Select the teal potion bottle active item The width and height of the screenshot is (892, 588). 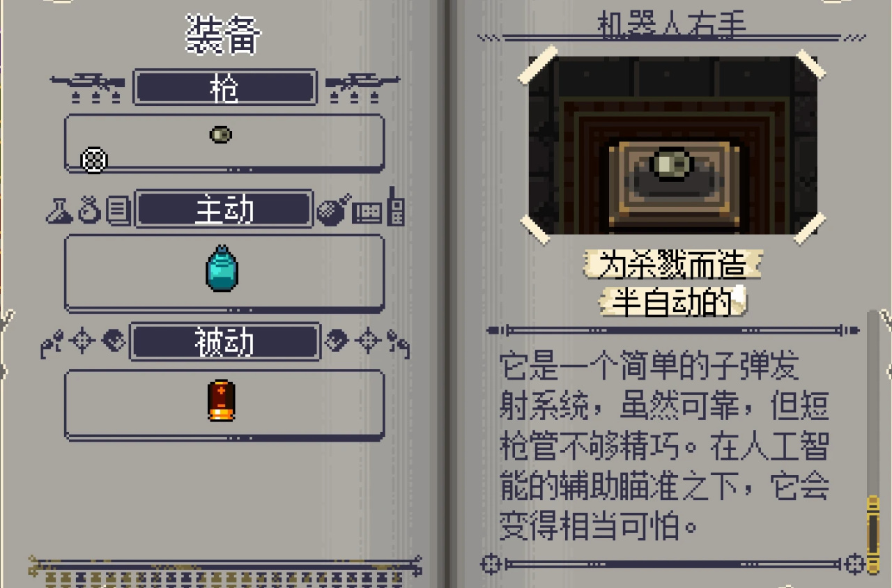pos(222,268)
